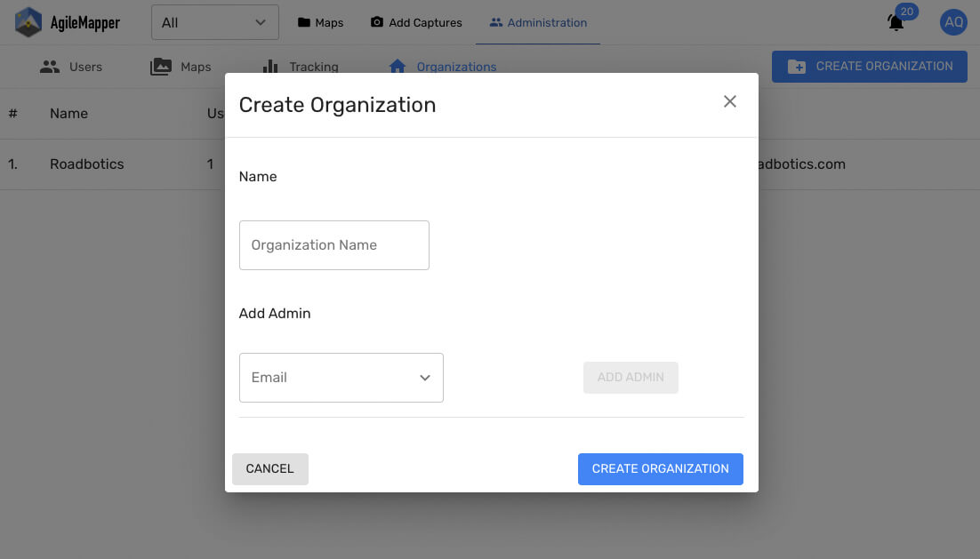Click the Create Organization toolbar button in background
Image resolution: width=980 pixels, height=559 pixels.
tap(870, 66)
